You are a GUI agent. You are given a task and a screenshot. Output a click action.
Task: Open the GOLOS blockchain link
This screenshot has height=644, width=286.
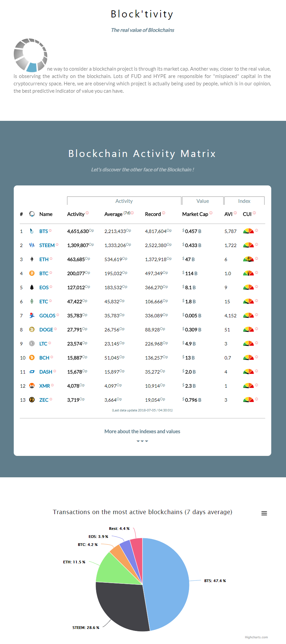[47, 316]
